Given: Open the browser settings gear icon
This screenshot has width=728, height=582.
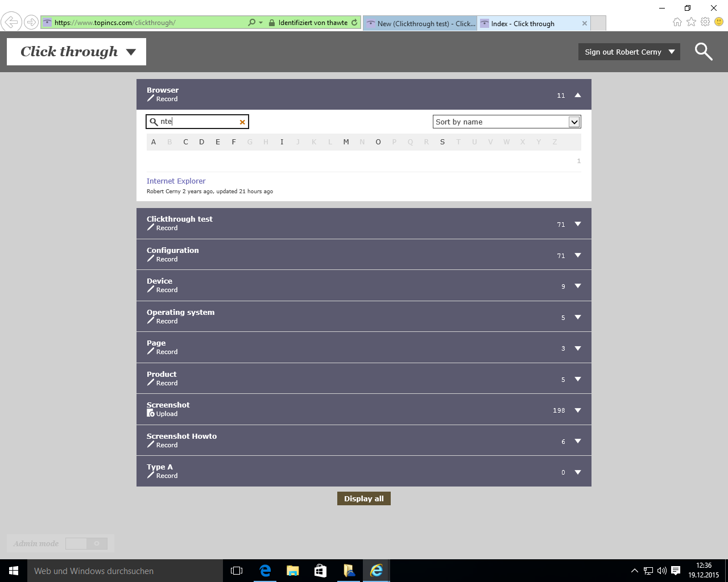Looking at the screenshot, I should (x=705, y=22).
